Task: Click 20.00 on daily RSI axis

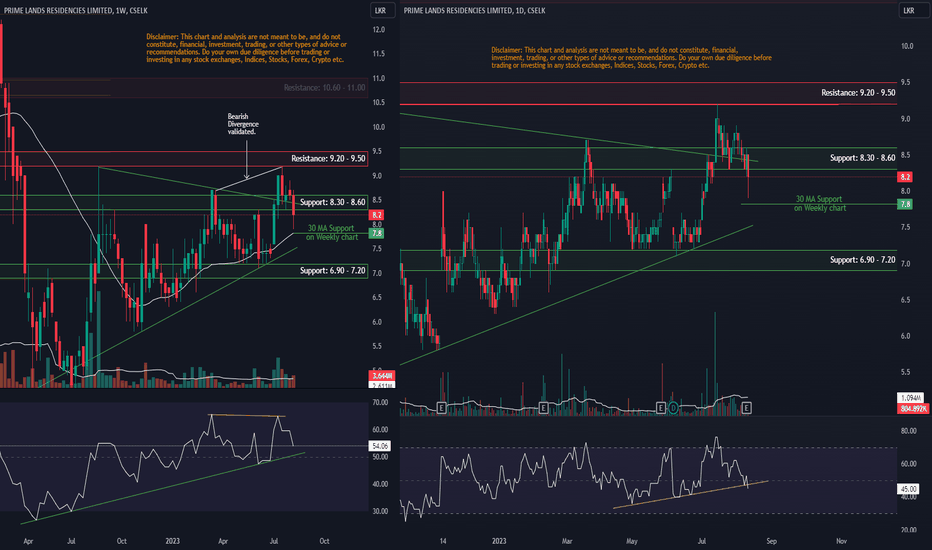Action: point(909,530)
